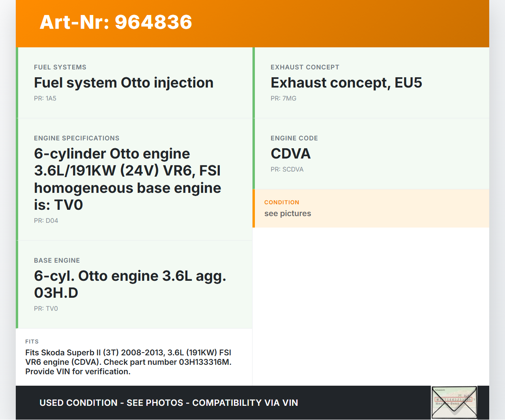Click the PR: D04 code

(x=46, y=221)
